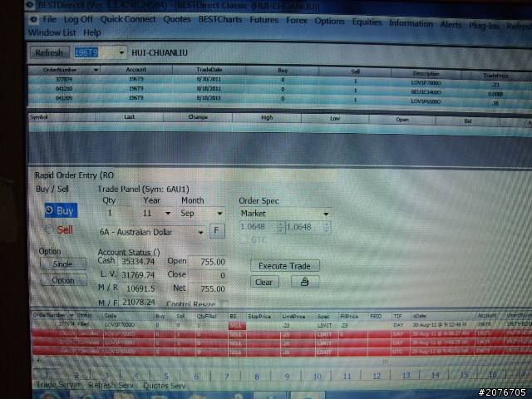
Task: Expand the 6A - Australian Dollar dropdown
Action: click(x=200, y=233)
